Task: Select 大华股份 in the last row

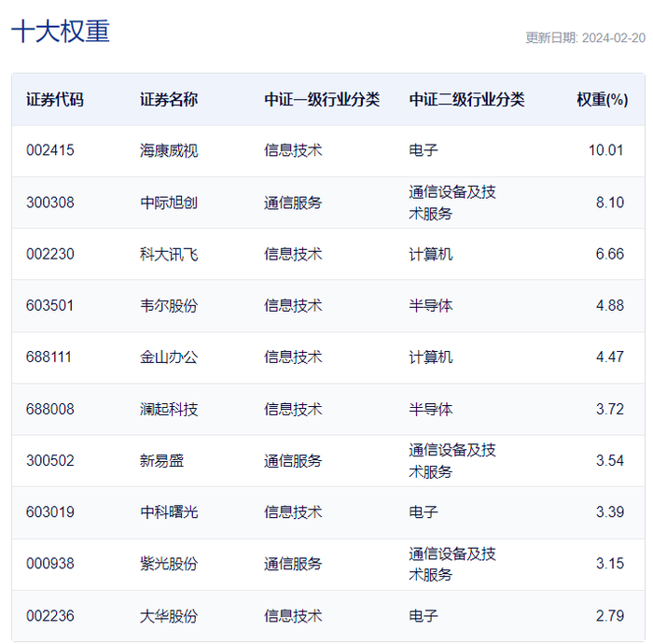Action: (169, 616)
